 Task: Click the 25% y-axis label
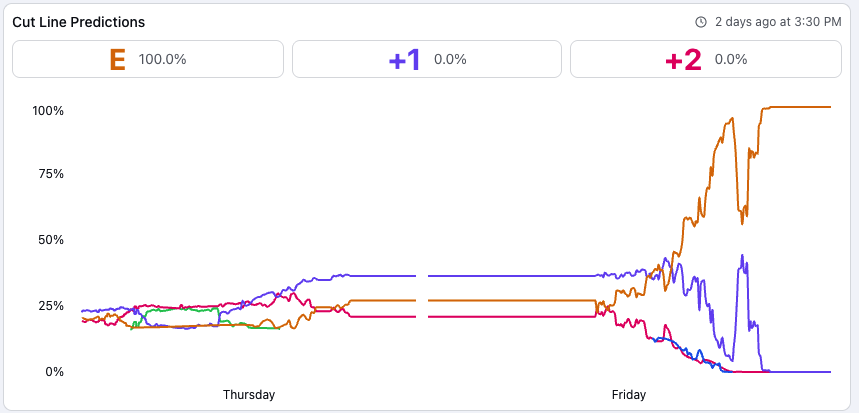51,306
